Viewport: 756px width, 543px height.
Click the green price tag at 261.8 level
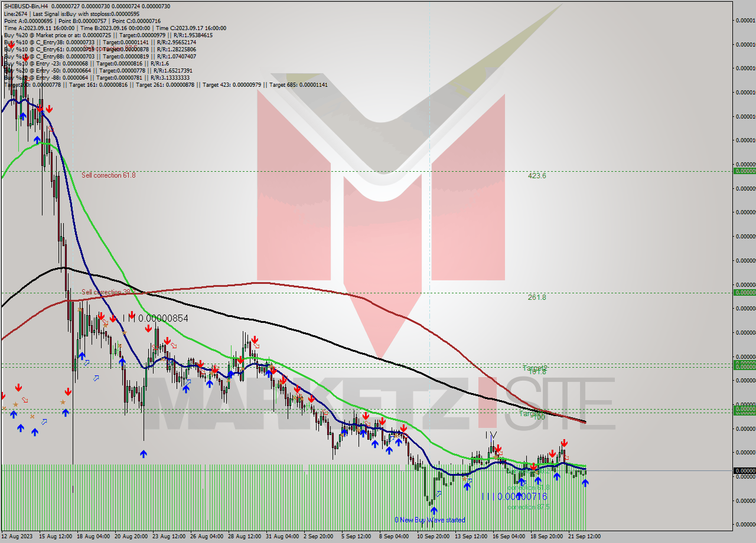tap(744, 292)
